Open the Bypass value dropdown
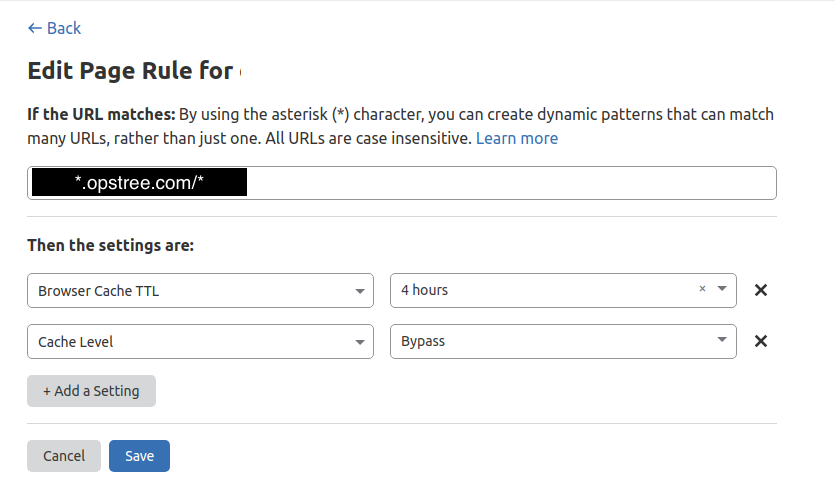This screenshot has height=487, width=835. pyautogui.click(x=550, y=341)
